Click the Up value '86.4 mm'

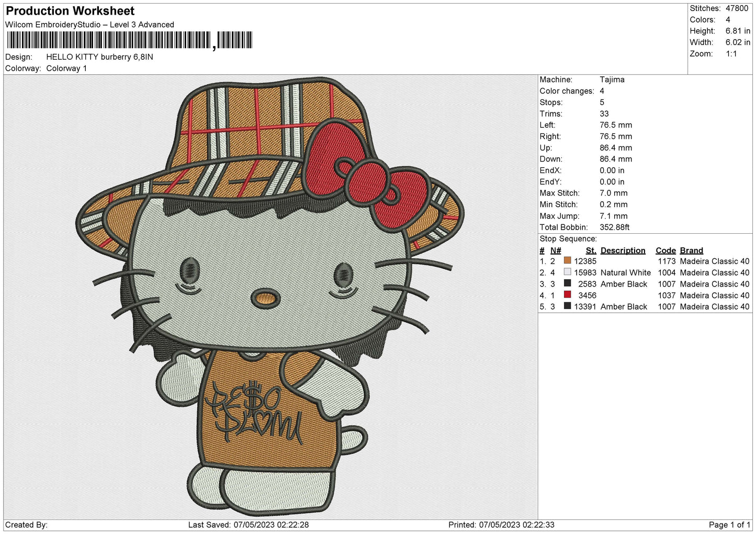[x=616, y=148]
